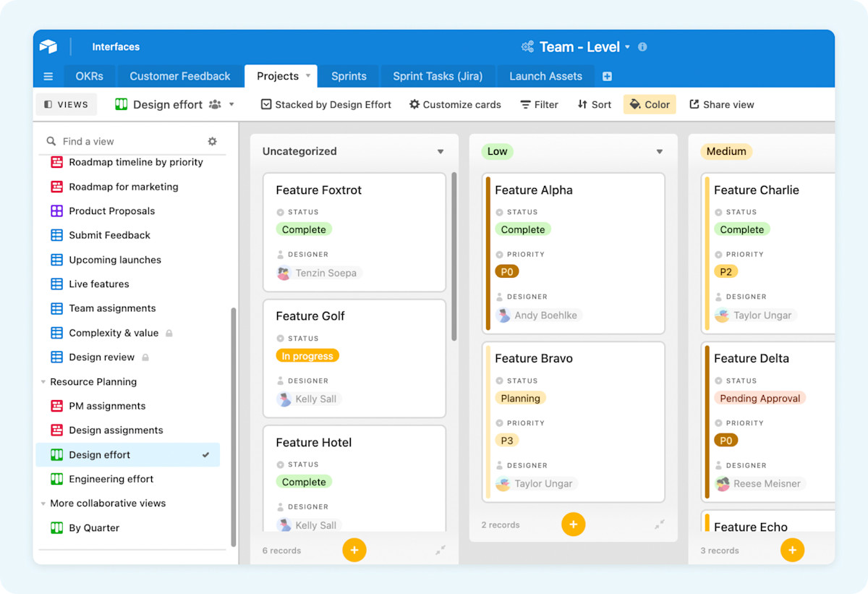868x594 pixels.
Task: Switch to the Sprints tab
Action: 349,75
